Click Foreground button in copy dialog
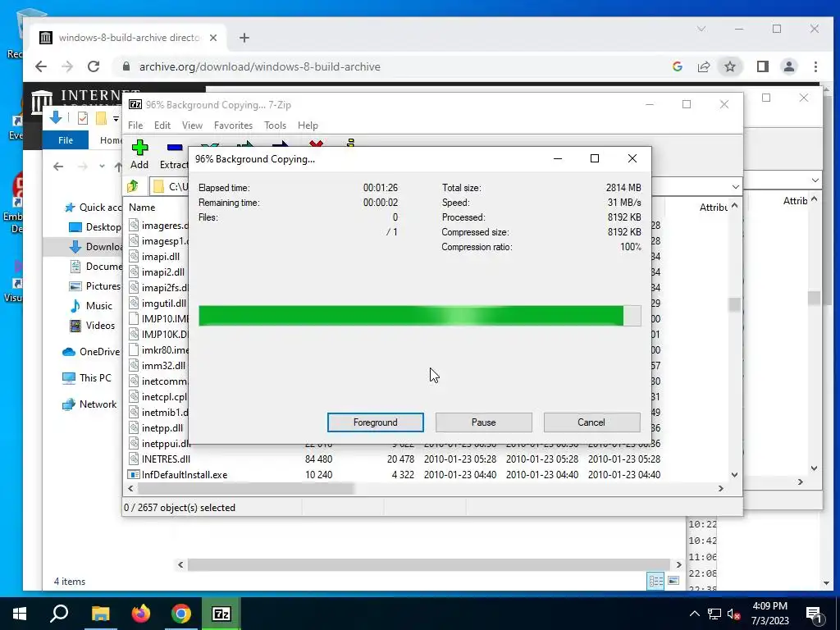 tap(375, 422)
